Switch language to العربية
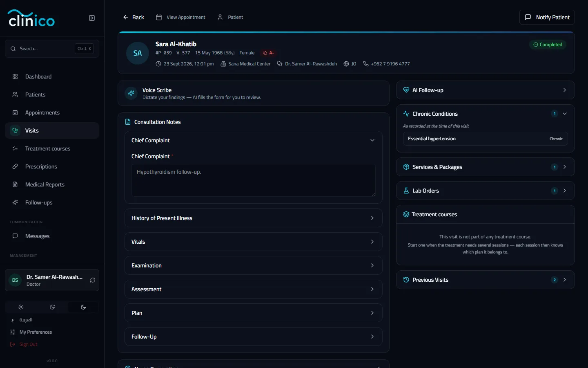 tap(26, 320)
